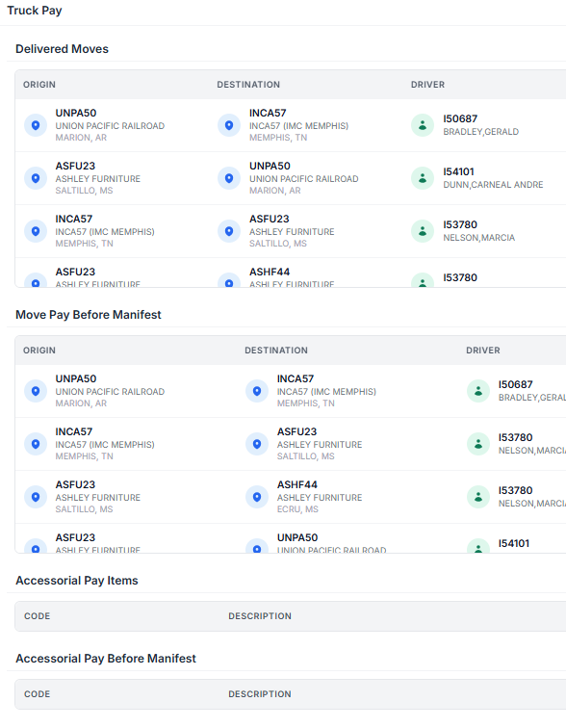
Task: Click the ORIGIN column header in Delivered Moves
Action: point(39,85)
